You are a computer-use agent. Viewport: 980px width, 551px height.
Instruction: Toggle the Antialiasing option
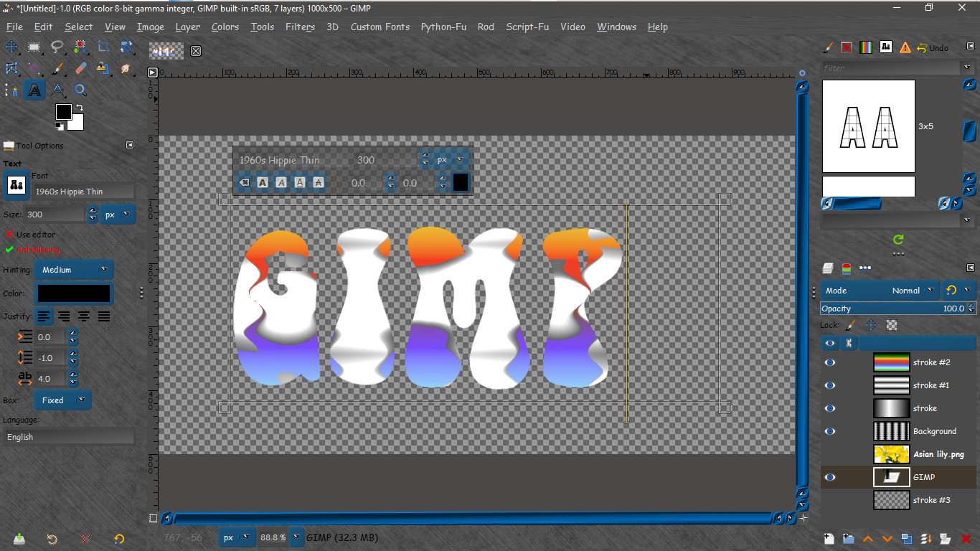32,250
